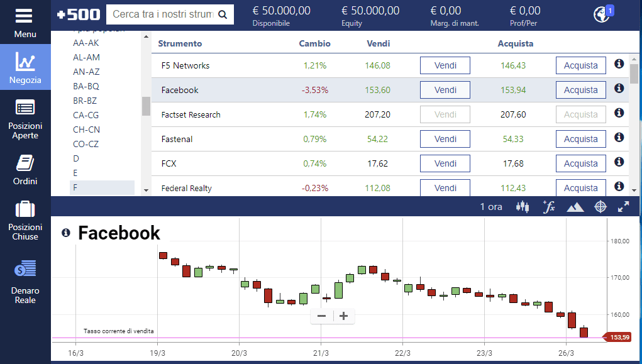Click the Plus500 logo
Image resolution: width=642 pixels, height=364 pixels.
78,14
